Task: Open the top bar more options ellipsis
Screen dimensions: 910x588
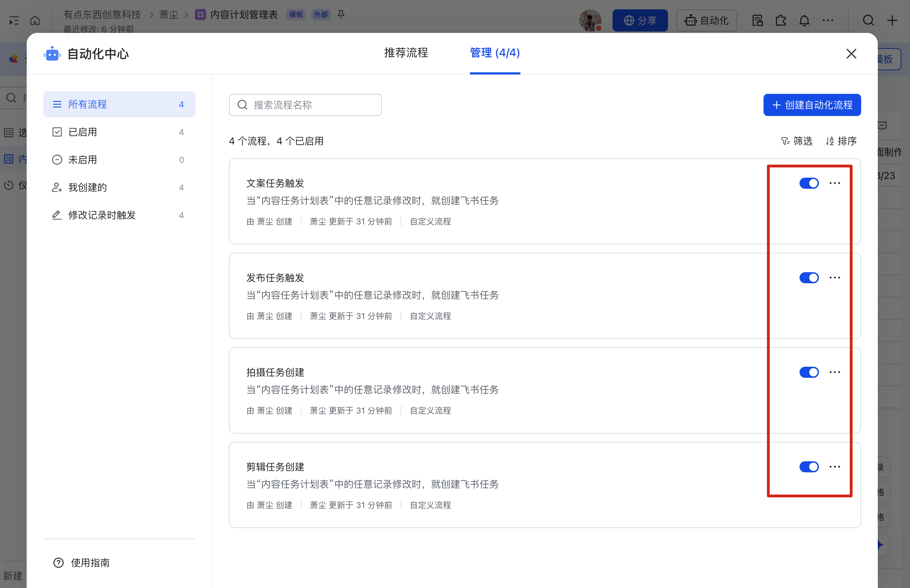Action: 828,20
